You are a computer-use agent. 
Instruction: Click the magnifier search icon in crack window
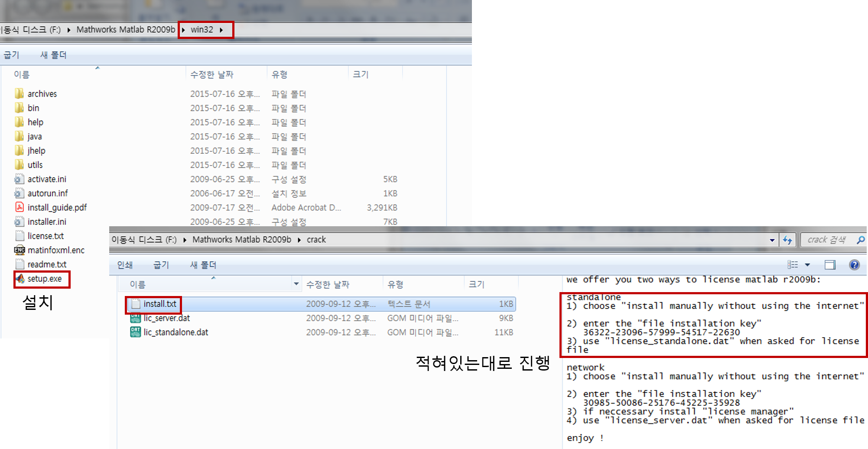pyautogui.click(x=861, y=240)
